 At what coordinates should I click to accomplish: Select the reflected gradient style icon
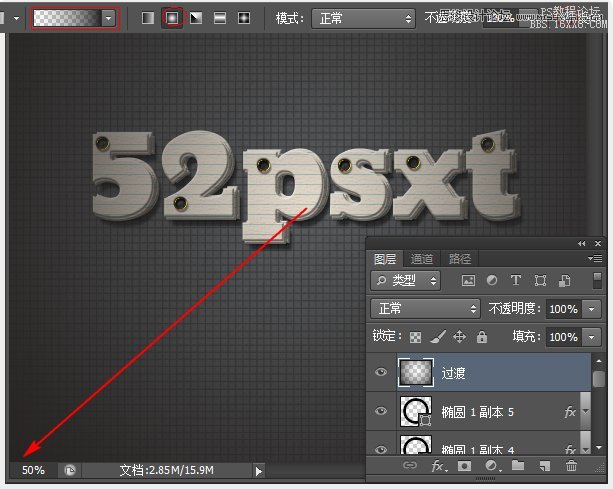pyautogui.click(x=220, y=18)
